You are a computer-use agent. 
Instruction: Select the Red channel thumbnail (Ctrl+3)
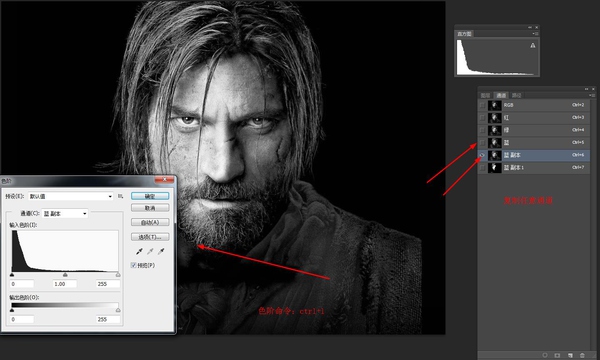[495, 117]
